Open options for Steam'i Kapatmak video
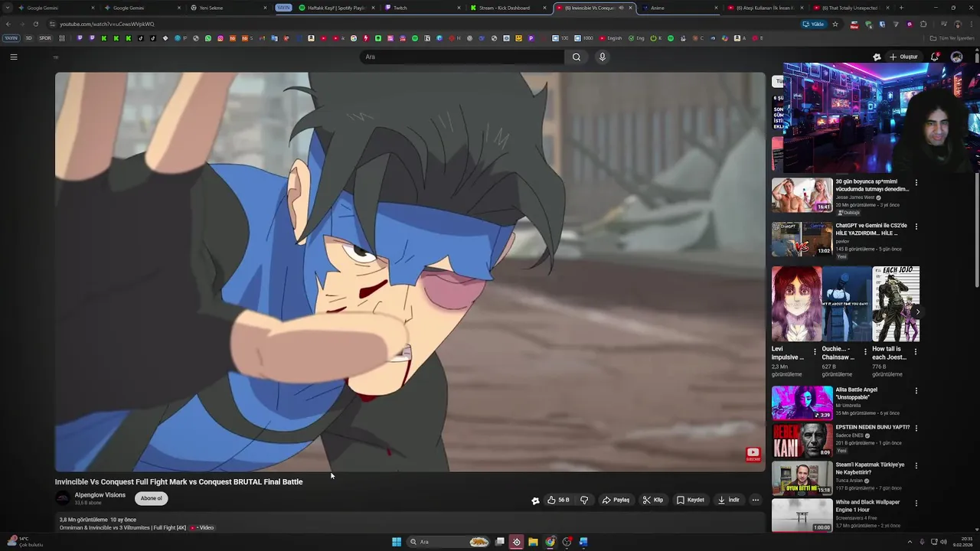Screen dimensions: 980x551 (916, 465)
